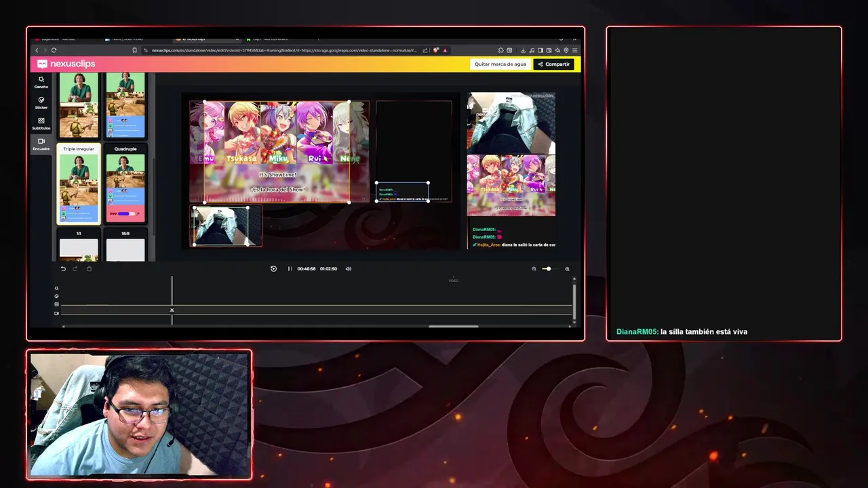The image size is (868, 488).
Task: Select the gameplay crop frame in editor
Action: 277,151
